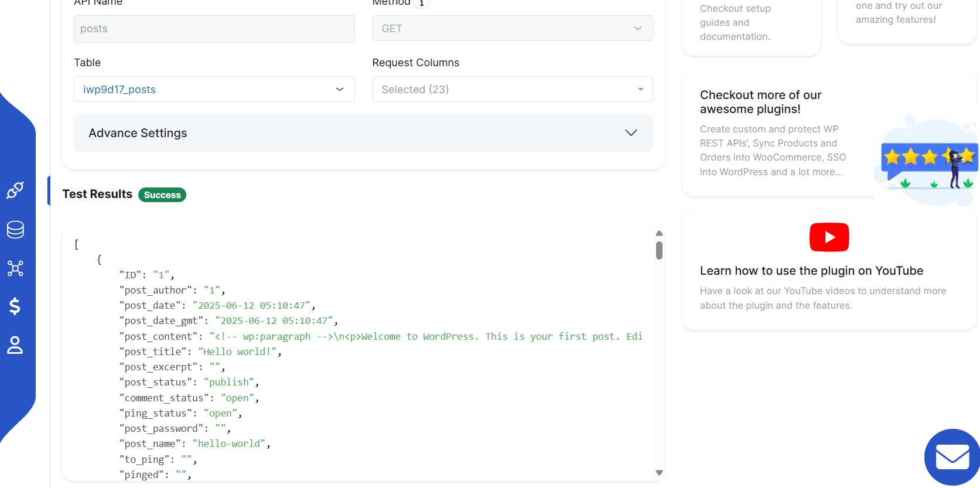Click the results scrollbar thumb
The height and width of the screenshot is (488, 980).
(659, 250)
